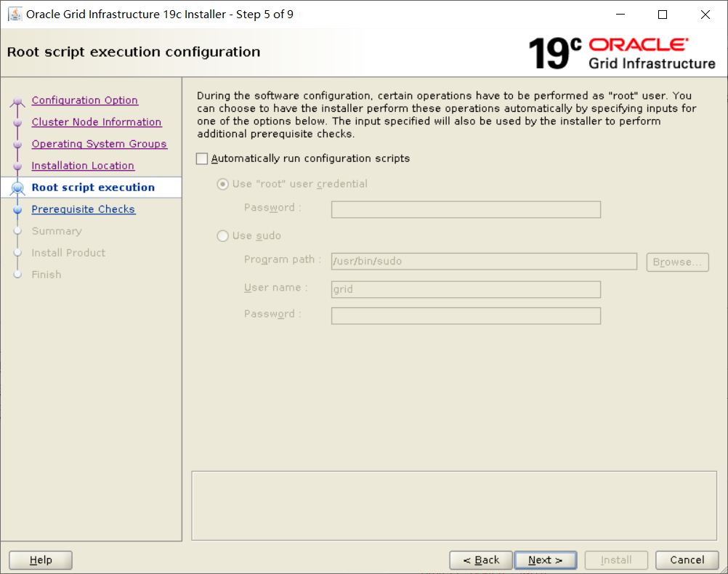Go Back to previous installer step
728x574 pixels.
point(481,560)
